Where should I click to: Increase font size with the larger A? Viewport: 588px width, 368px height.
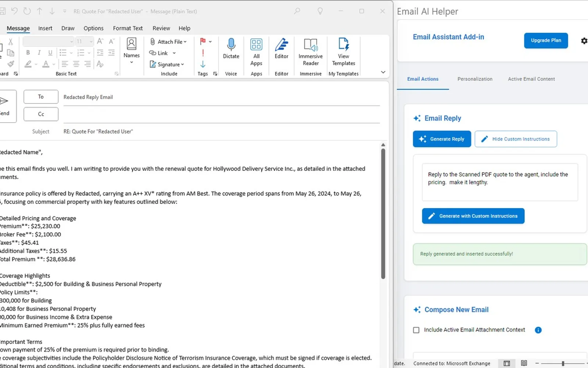(x=100, y=41)
